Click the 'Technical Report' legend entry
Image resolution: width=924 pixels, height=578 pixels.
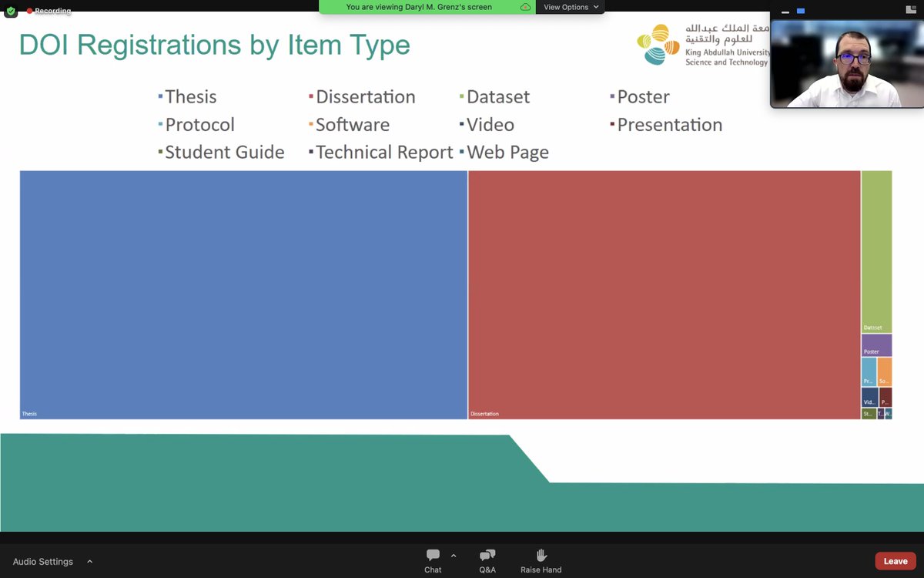(x=380, y=153)
